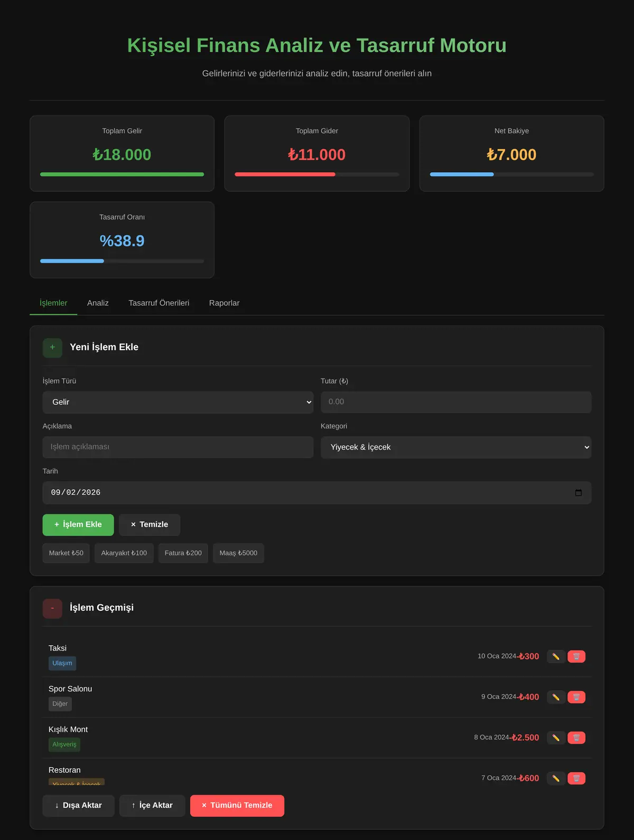Click the Tarih date field
Viewport: 634px width, 840px height.
click(317, 492)
